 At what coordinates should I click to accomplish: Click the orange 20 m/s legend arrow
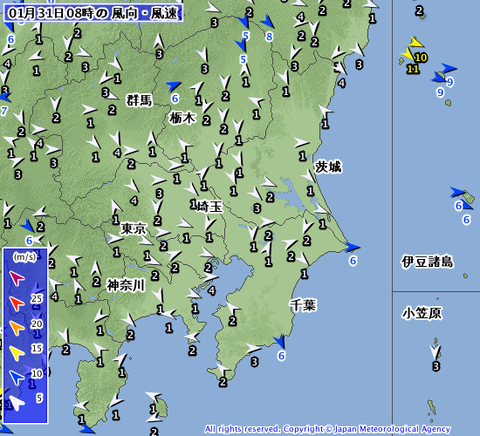click(17, 328)
